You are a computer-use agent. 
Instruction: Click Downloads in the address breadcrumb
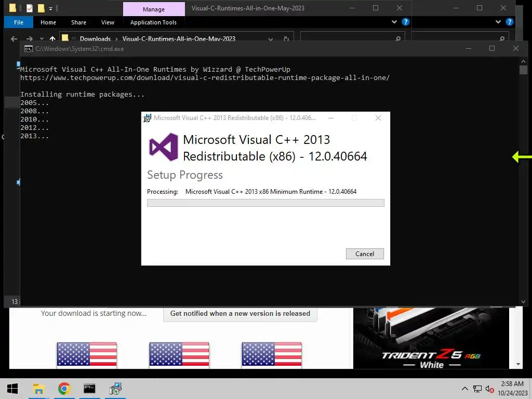point(96,38)
